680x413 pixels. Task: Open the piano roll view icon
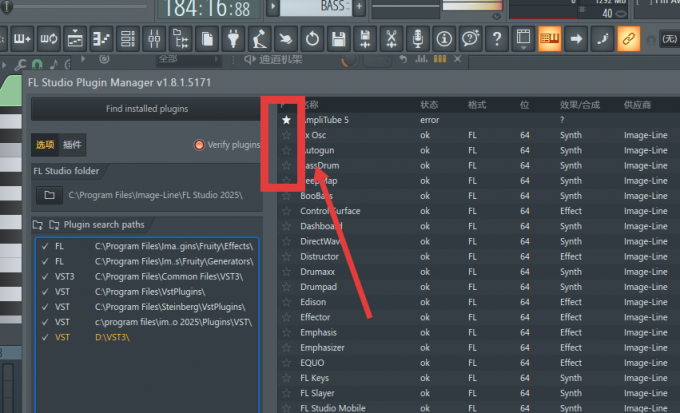coord(101,39)
